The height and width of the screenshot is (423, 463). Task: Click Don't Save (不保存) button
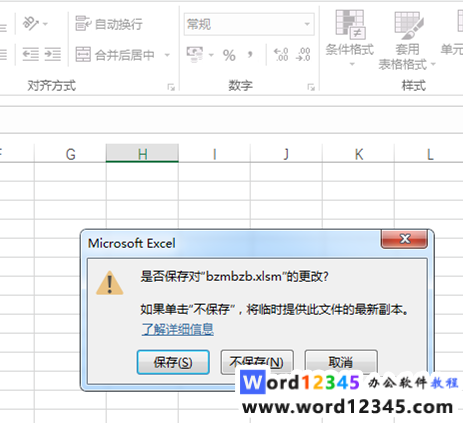coord(257,361)
